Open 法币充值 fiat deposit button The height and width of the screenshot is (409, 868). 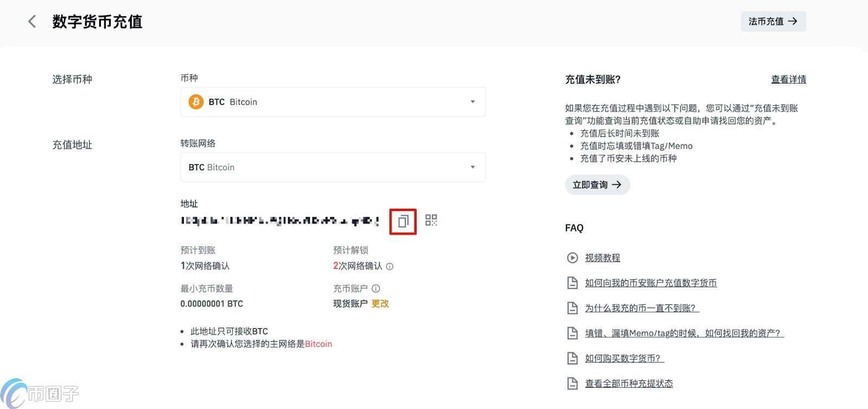click(773, 21)
